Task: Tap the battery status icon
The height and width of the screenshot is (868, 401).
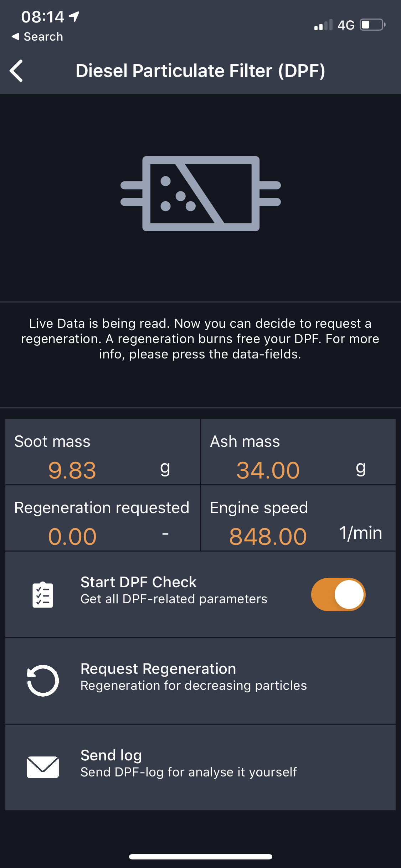Action: pos(372,25)
